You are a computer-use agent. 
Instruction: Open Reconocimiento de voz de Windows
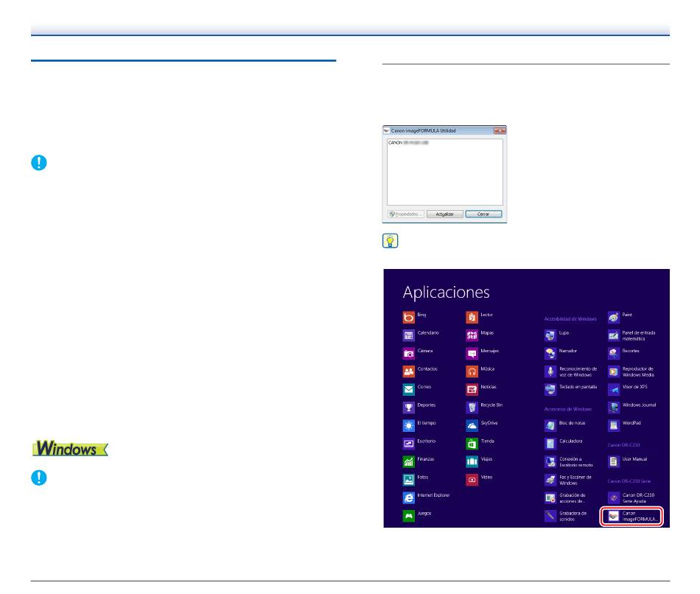tap(571, 371)
